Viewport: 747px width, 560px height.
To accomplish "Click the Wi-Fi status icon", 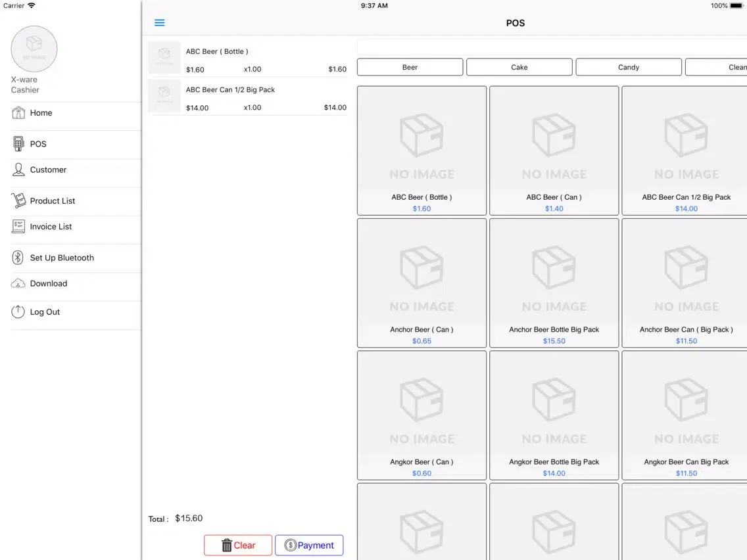I will click(32, 5).
